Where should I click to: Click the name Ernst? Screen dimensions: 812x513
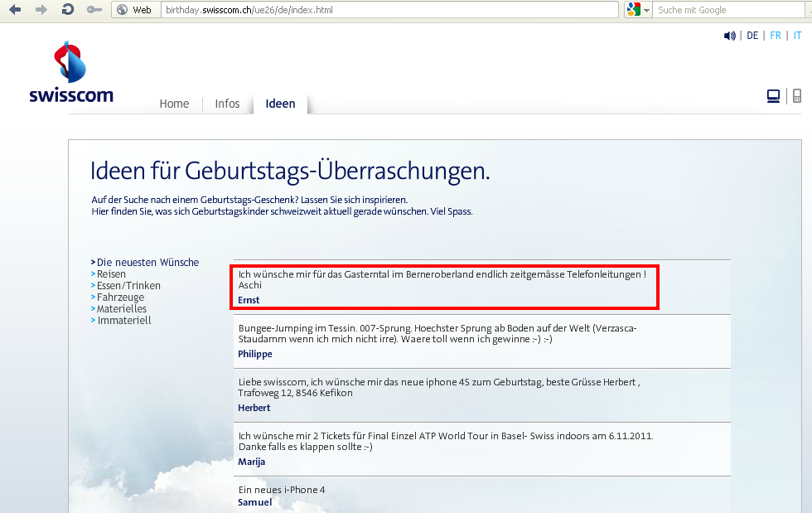click(x=249, y=300)
